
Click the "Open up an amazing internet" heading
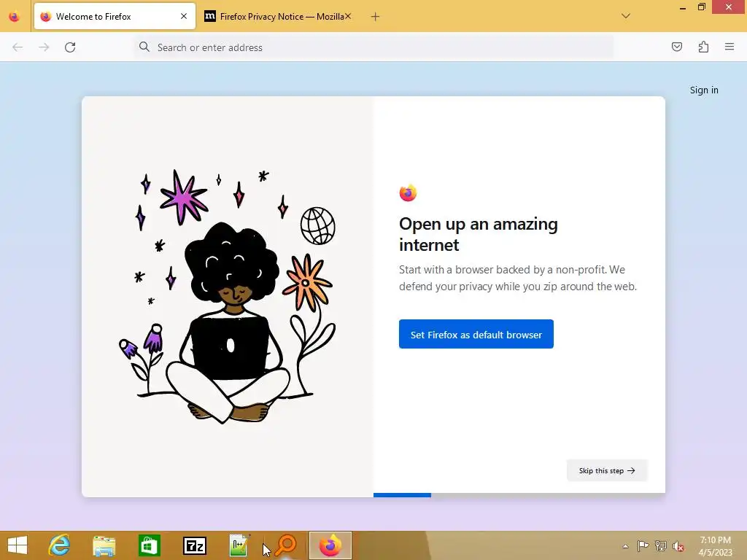[479, 234]
